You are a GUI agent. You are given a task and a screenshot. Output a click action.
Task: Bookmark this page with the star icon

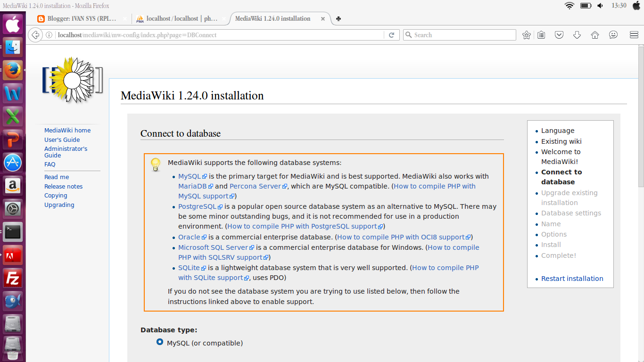(527, 35)
